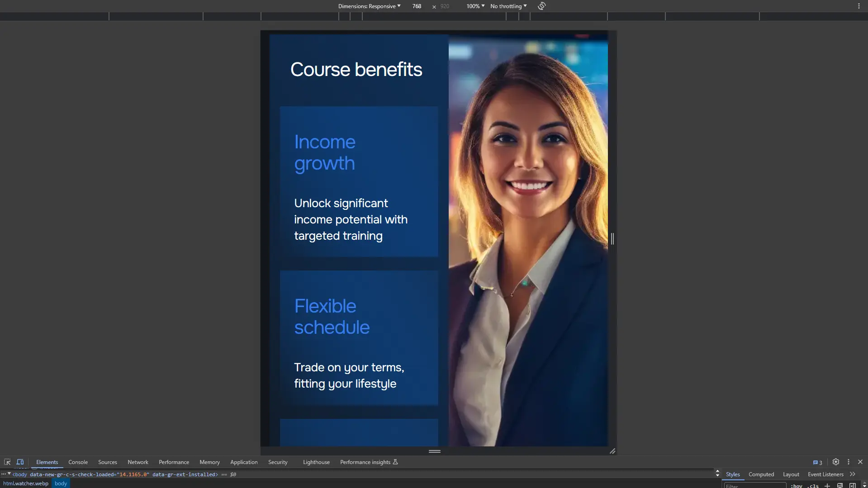Open DevTools settings gear

coord(835,462)
